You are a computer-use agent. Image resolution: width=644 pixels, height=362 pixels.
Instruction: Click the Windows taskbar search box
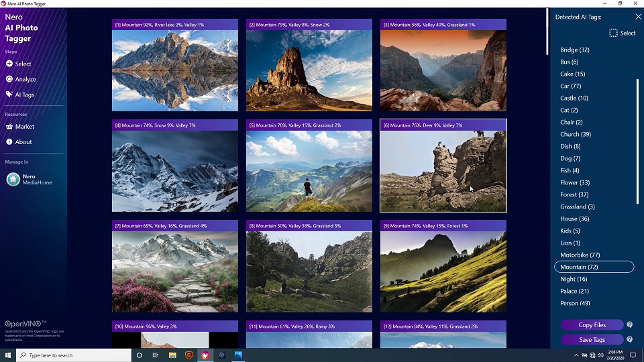coord(74,355)
